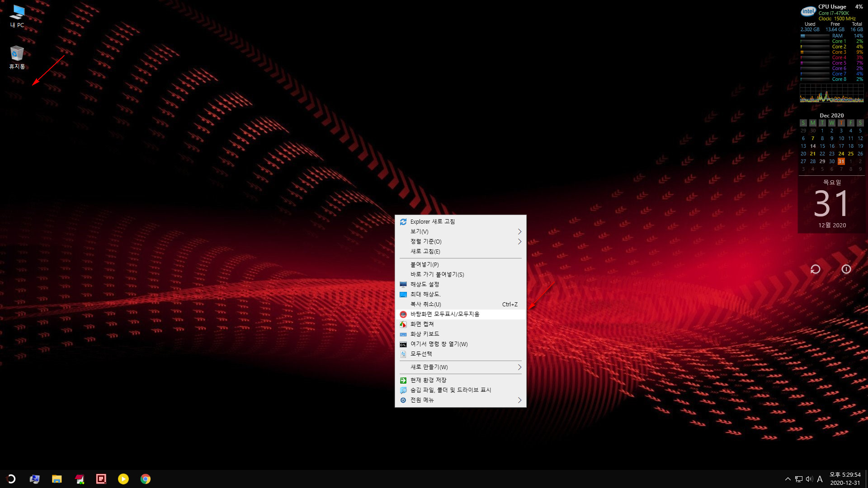The height and width of the screenshot is (488, 868).
Task: Click the RAM usage bar in gadget
Action: tap(815, 36)
